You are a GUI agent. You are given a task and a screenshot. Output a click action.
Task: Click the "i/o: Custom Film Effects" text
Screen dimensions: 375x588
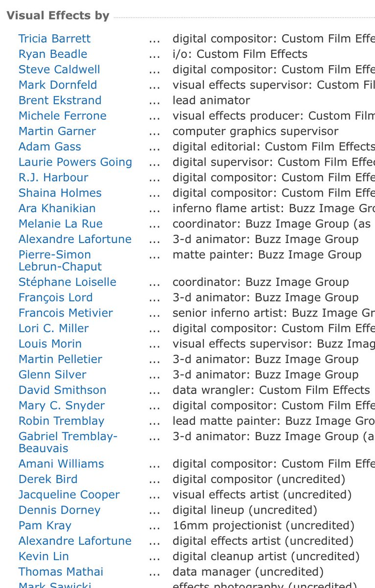(x=240, y=54)
